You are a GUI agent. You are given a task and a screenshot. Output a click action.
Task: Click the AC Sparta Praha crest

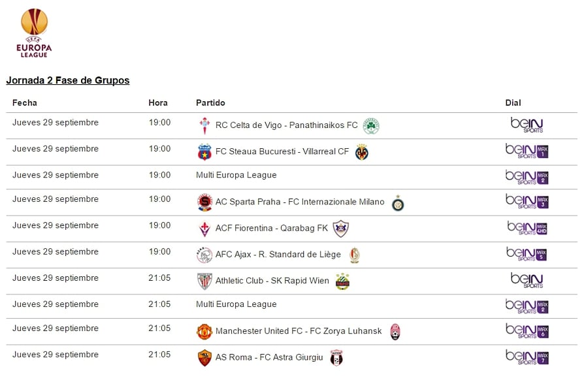[x=204, y=202]
